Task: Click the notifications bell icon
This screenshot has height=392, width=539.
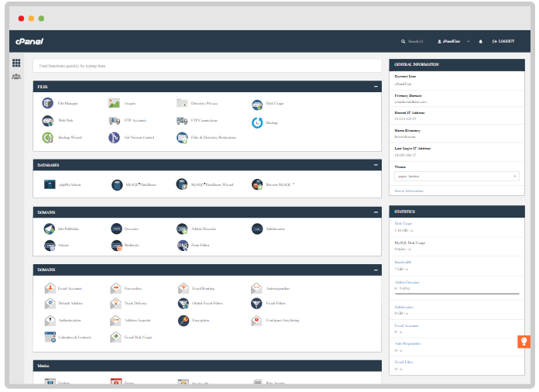Action: pos(480,41)
